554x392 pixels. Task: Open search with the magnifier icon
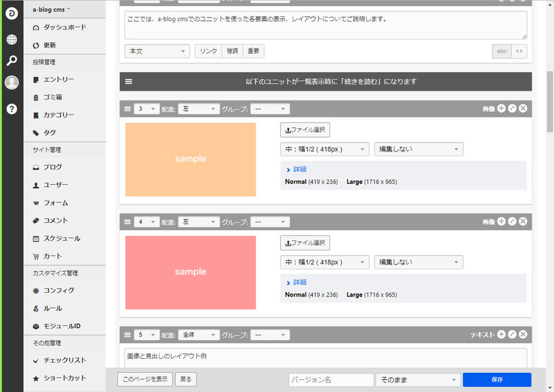tap(11, 61)
